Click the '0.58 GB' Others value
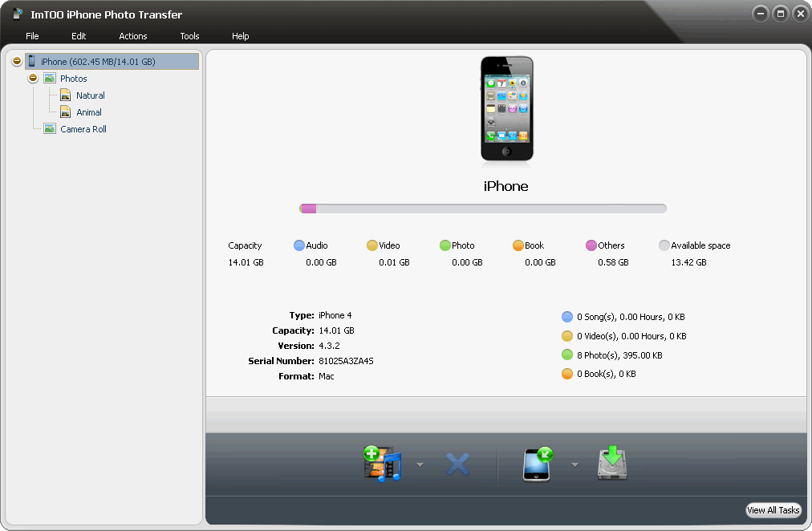 click(613, 262)
